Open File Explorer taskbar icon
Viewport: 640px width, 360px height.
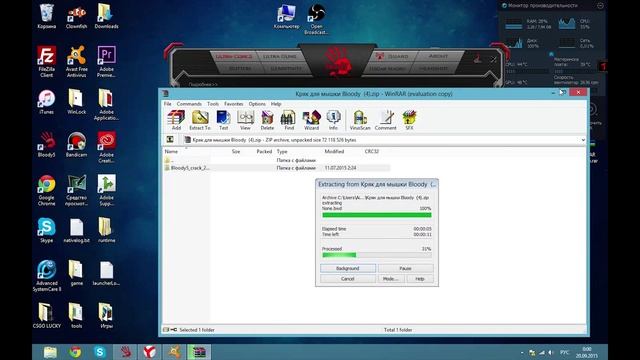tap(50, 351)
